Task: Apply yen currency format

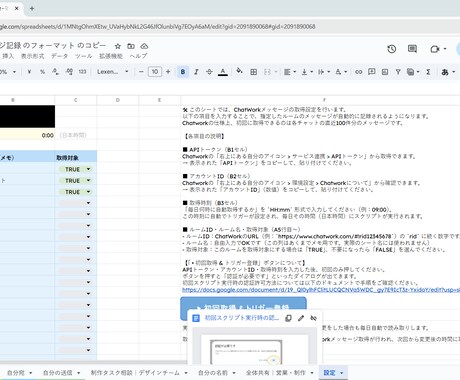Action: coord(29,72)
